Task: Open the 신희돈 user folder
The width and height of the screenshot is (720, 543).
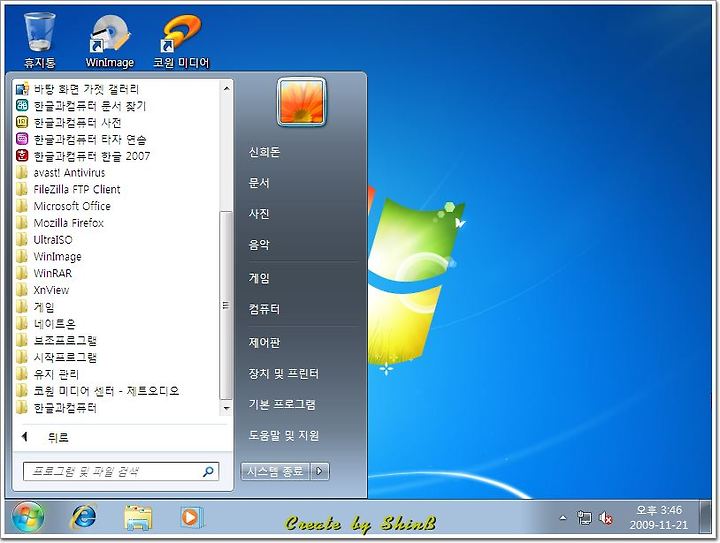Action: click(x=264, y=152)
